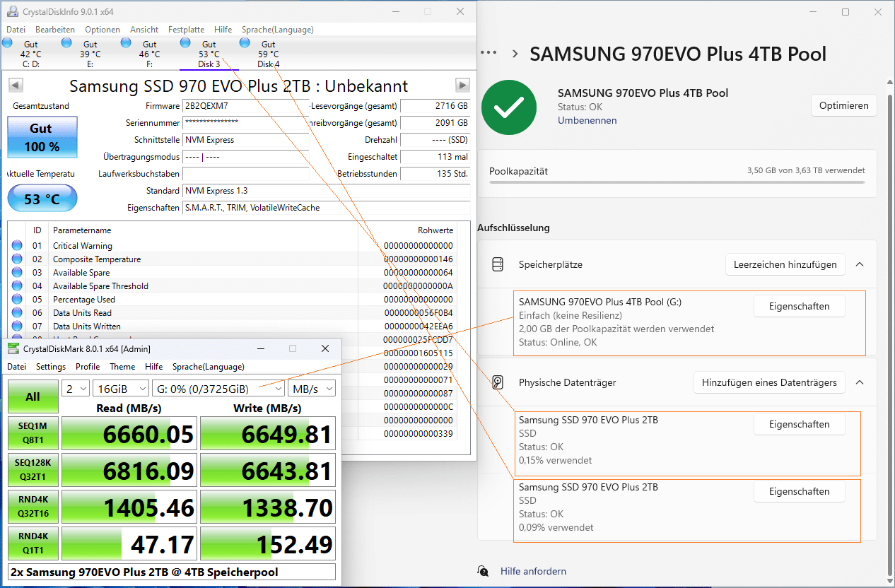Open Sprache(Language) menu in CrystalDiskMark

[x=209, y=367]
